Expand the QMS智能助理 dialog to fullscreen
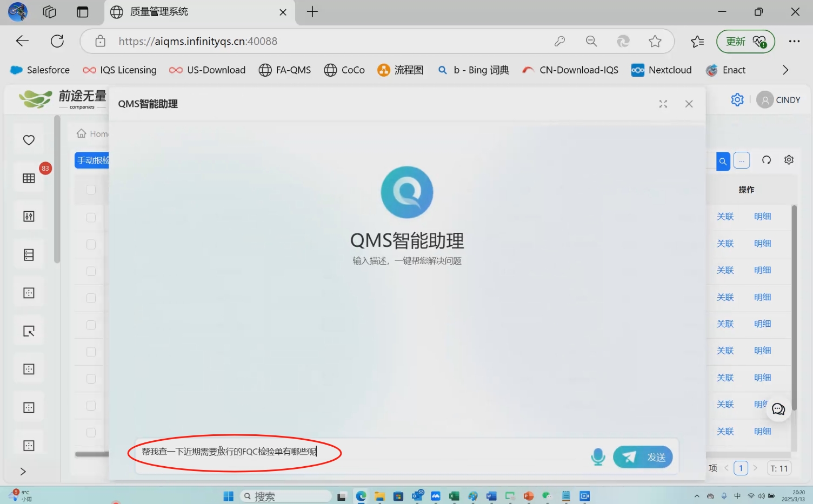This screenshot has height=504, width=813. [x=663, y=104]
